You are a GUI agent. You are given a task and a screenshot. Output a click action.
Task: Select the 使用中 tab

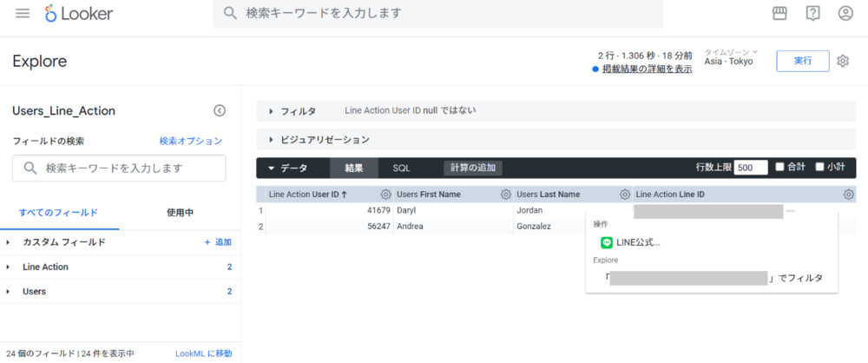coord(180,212)
